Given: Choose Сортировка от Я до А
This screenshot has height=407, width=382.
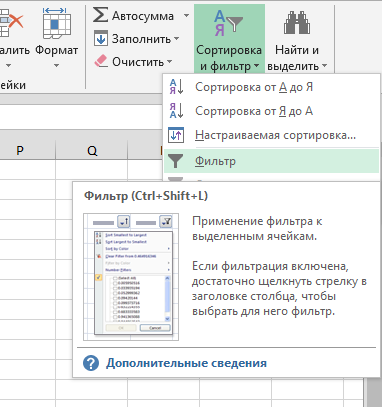Looking at the screenshot, I should coord(272,111).
